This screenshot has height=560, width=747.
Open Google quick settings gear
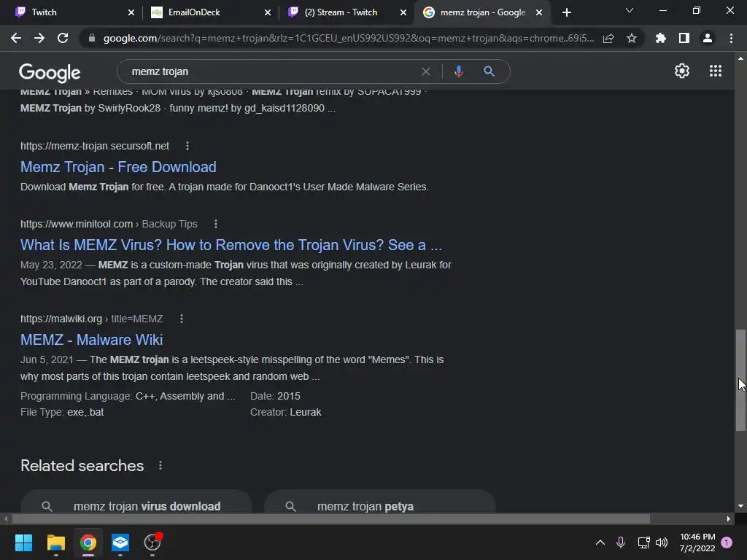pos(682,71)
